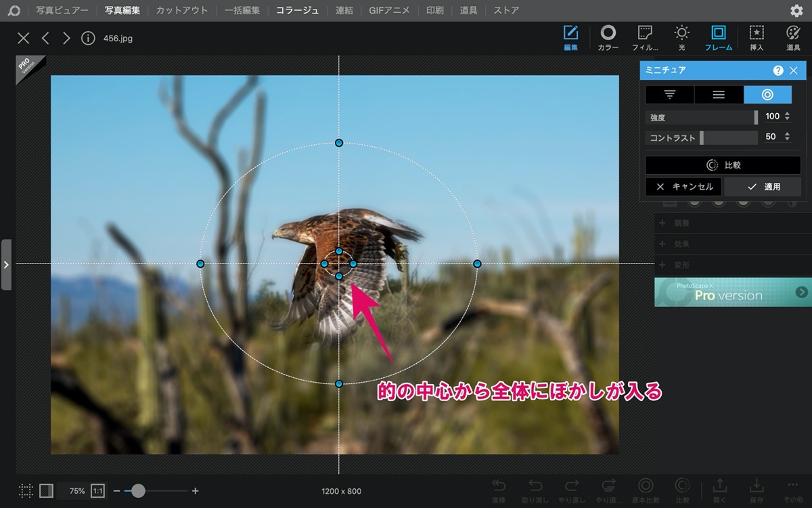Open the 編集 (Edit) tool tab

pos(571,38)
